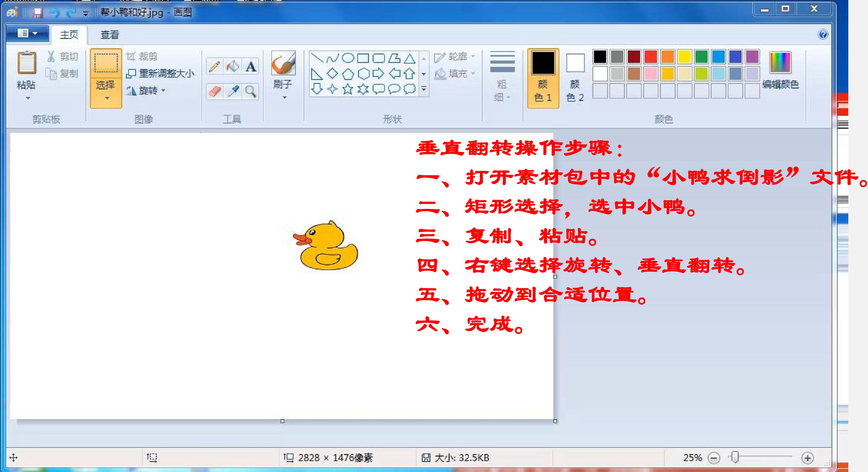
Task: Click the zoom in plus button
Action: (808, 458)
